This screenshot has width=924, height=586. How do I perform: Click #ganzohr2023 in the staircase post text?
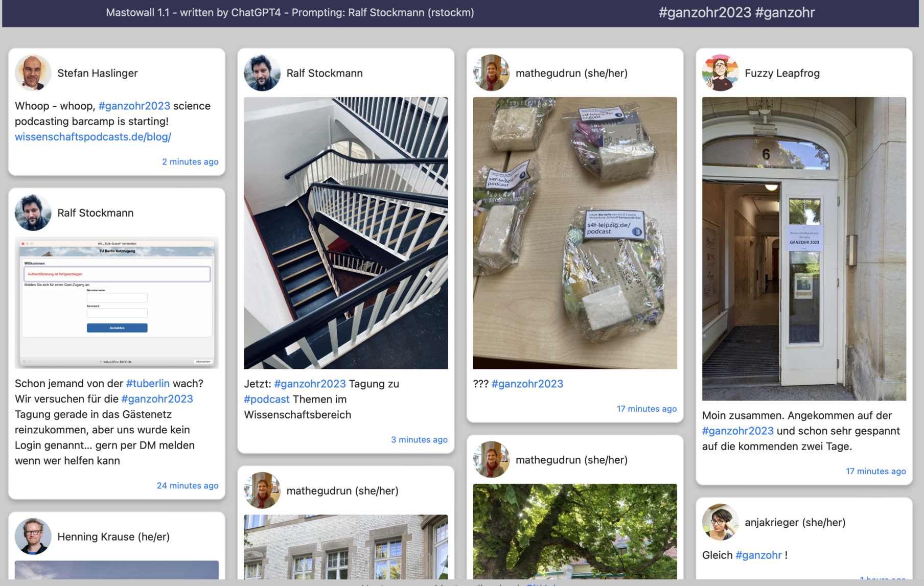tap(310, 384)
